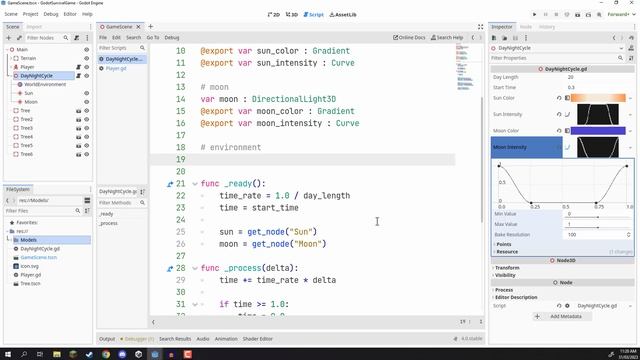
Task: Run the project with play button
Action: pos(534,14)
